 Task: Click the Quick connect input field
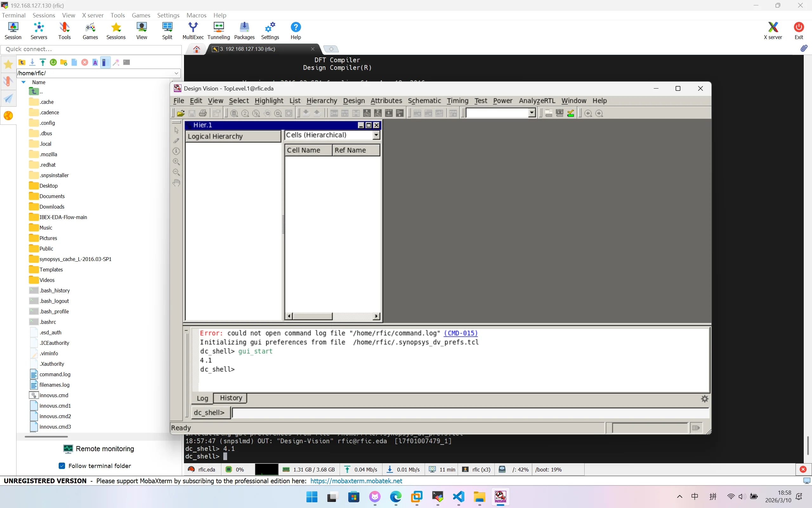pos(91,50)
